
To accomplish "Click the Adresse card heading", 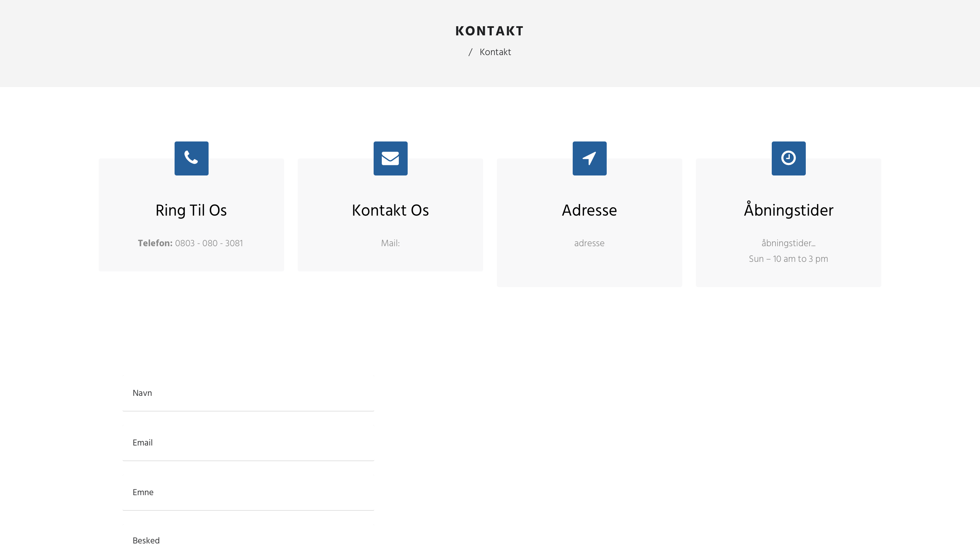I will (x=589, y=211).
